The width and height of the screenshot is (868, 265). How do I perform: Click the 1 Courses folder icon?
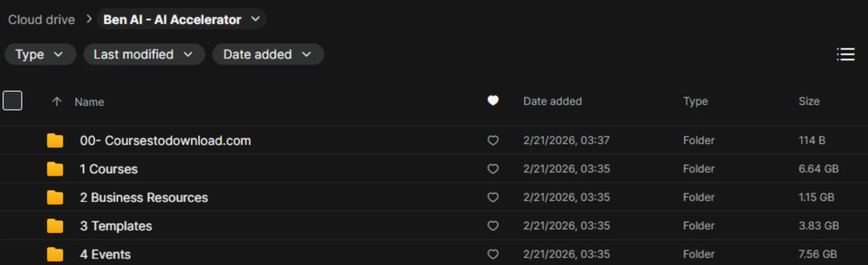pos(55,169)
